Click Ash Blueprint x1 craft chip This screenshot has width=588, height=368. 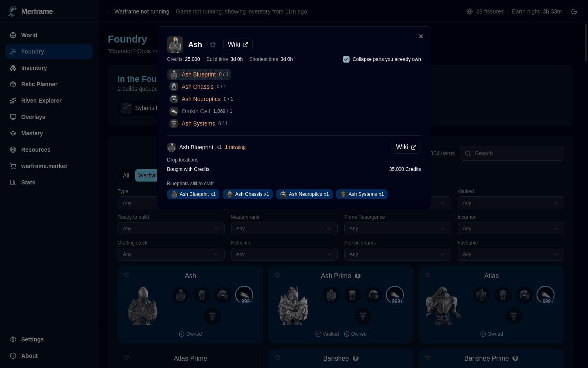click(193, 194)
